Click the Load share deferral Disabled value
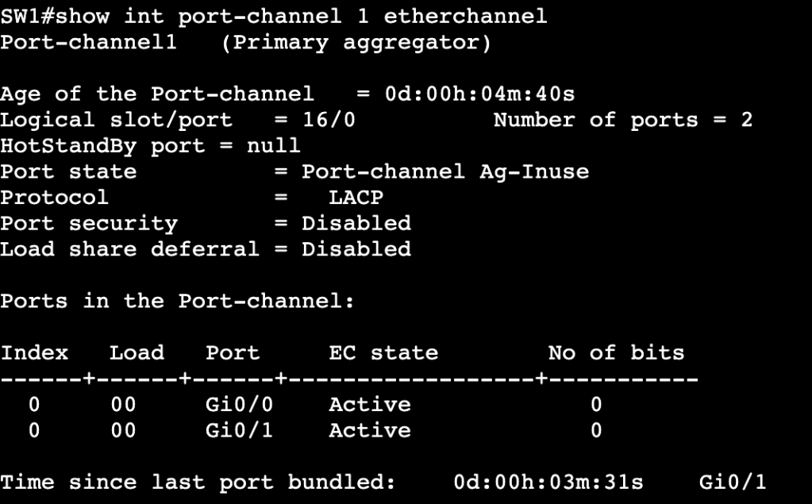Screen dimensions: 812x504 pos(356,249)
